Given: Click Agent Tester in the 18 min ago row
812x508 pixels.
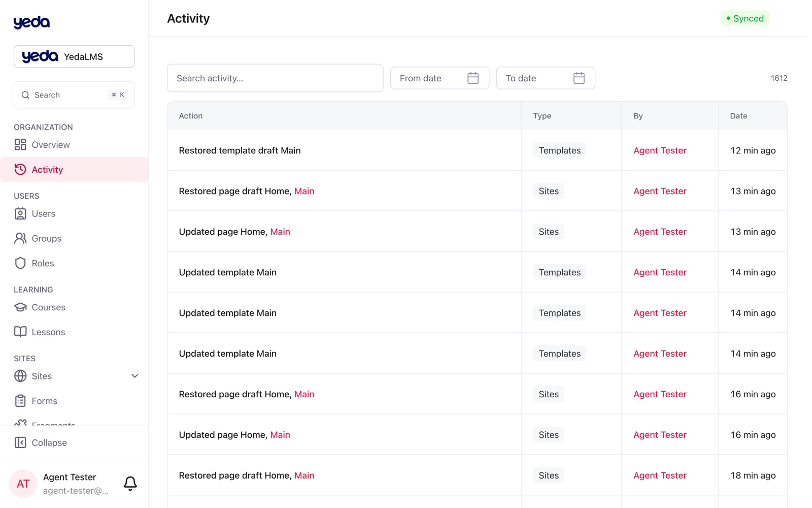Looking at the screenshot, I should tap(660, 475).
